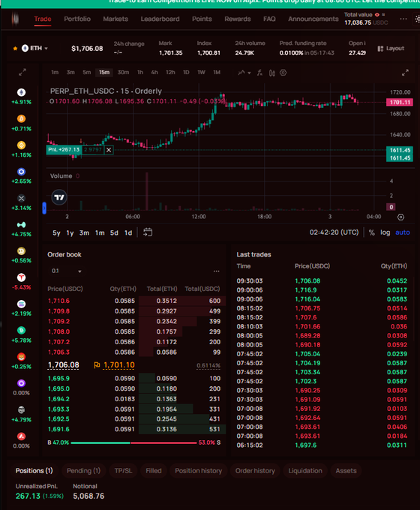Screen dimensions: 420x510
Task: Select the Shiba icon showing +0.25%
Action: tap(22, 357)
